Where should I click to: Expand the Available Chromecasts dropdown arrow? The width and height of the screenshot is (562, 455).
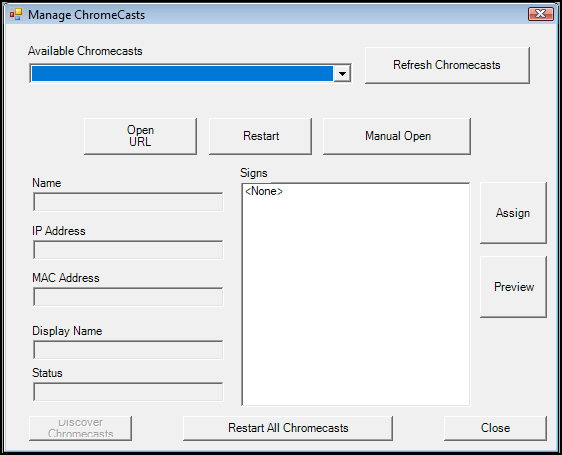[x=342, y=74]
